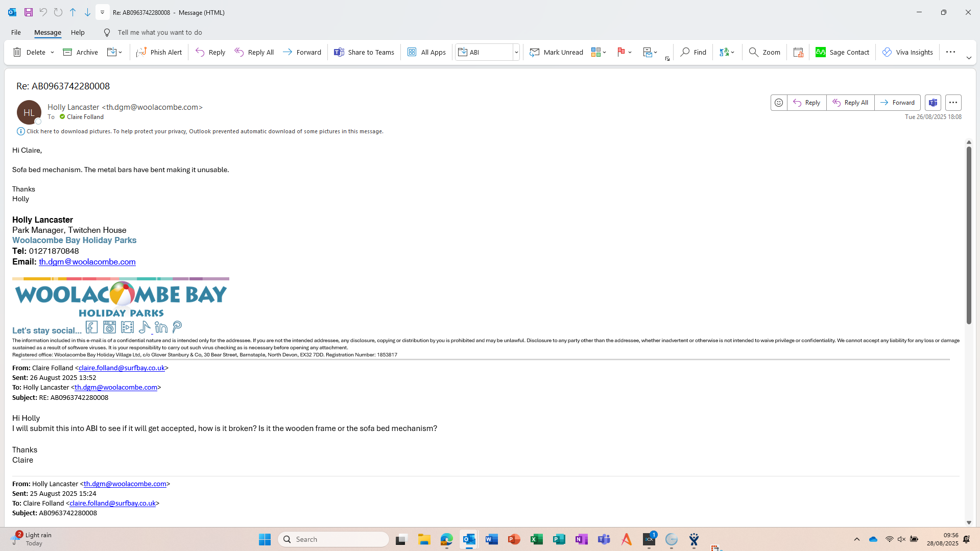Click the taskbar Search box
The height and width of the screenshot is (551, 980).
(333, 539)
